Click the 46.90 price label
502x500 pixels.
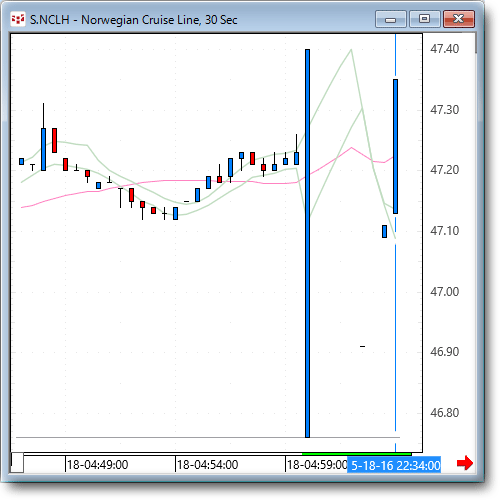click(444, 352)
